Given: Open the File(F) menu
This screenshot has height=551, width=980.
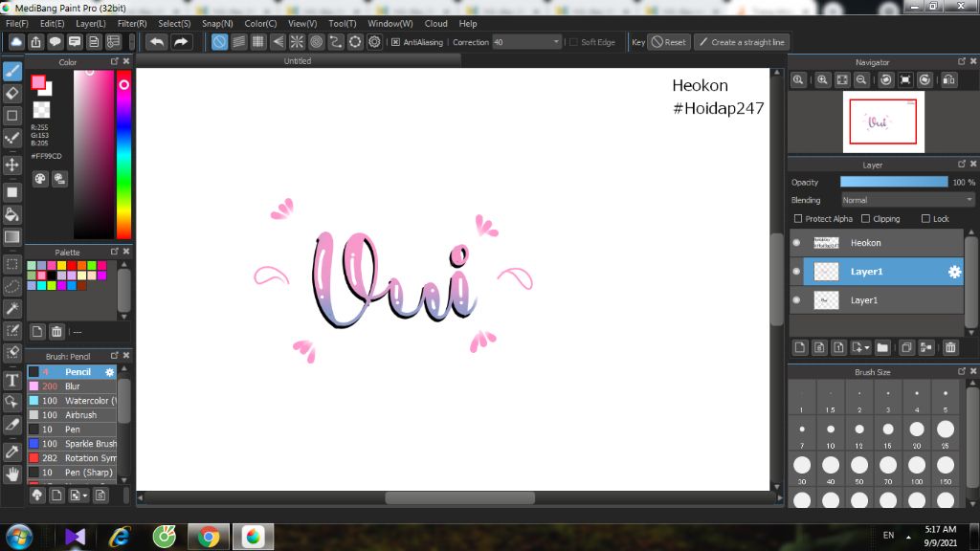Looking at the screenshot, I should click(x=17, y=24).
